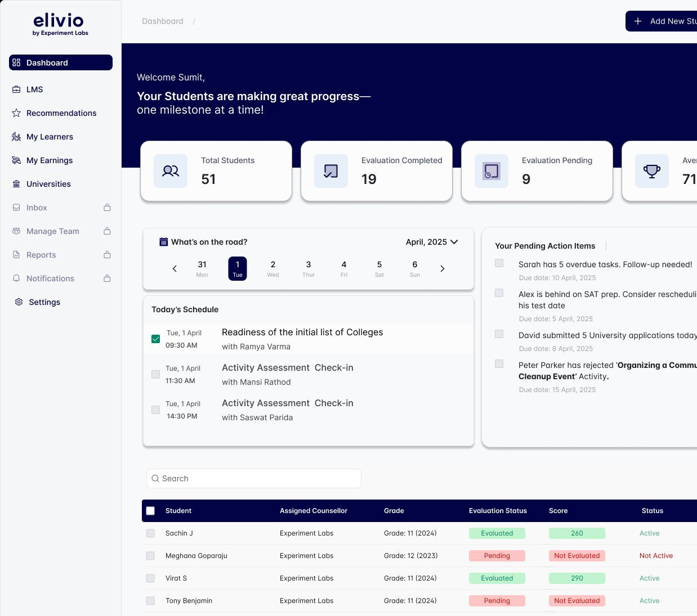Click the LMS briefcase icon
The image size is (697, 616).
(16, 89)
